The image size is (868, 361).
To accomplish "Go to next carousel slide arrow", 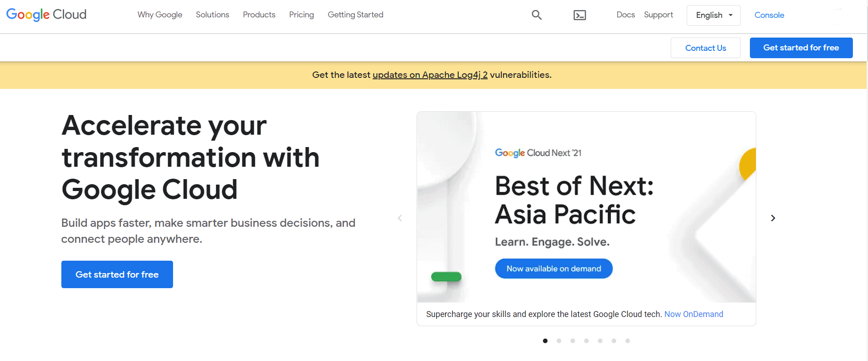I will coord(773,218).
